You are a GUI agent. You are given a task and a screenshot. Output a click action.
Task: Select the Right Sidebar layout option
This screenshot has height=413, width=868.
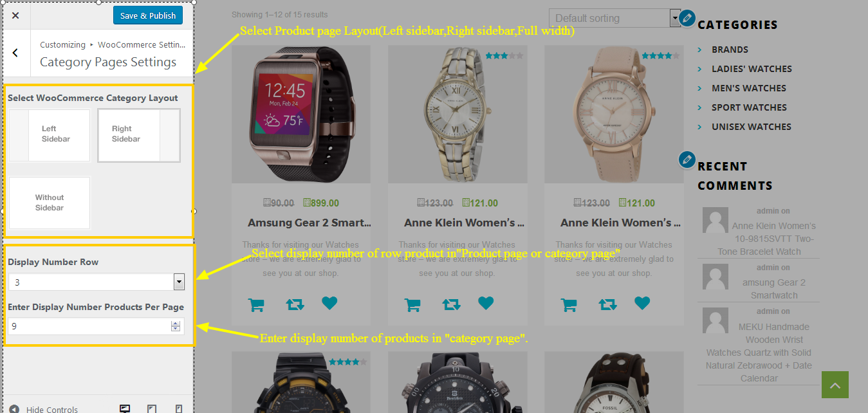coord(139,135)
